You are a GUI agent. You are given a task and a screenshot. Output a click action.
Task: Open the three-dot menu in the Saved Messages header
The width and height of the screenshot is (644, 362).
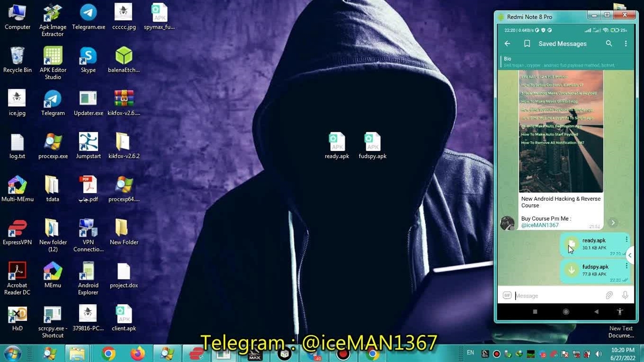tap(626, 44)
